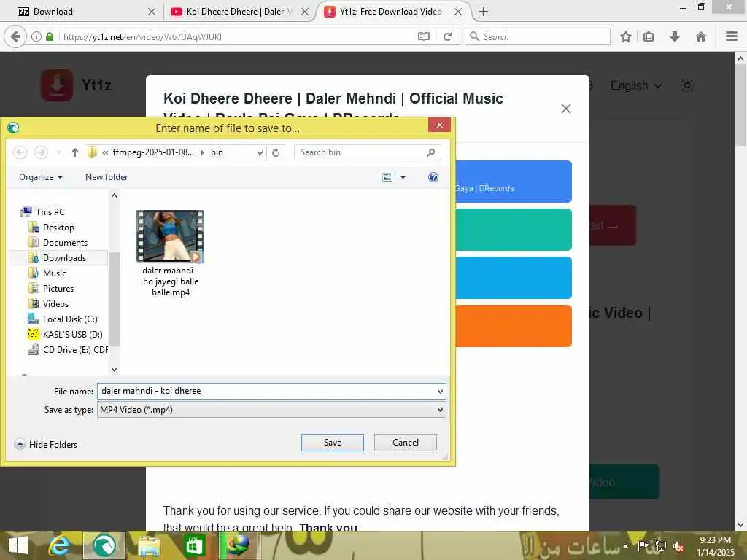The image size is (747, 560).
Task: Go up one folder level in the dialog
Action: click(75, 152)
